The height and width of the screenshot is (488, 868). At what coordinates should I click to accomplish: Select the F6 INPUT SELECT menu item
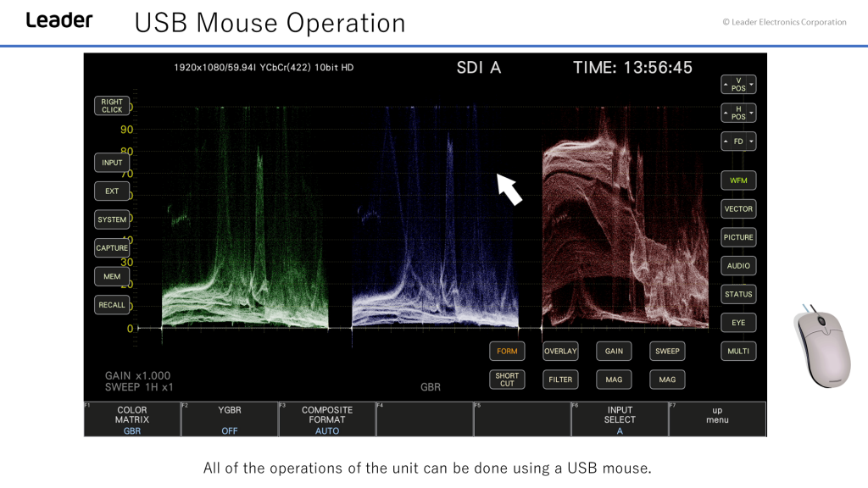tap(620, 419)
